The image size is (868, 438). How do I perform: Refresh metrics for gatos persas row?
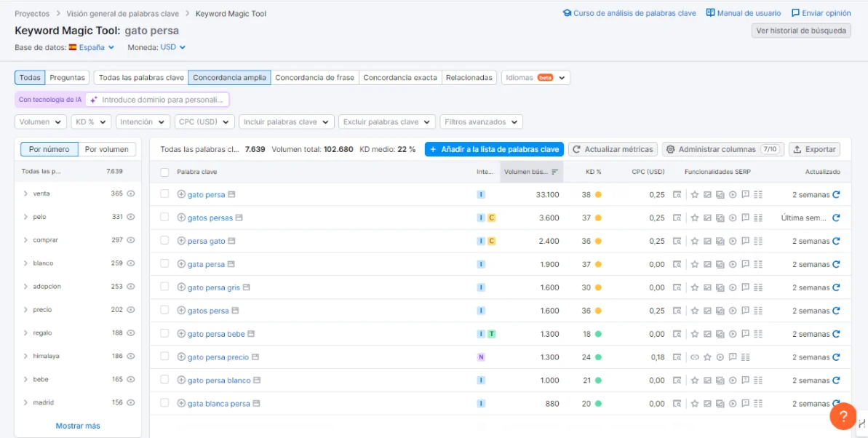point(836,218)
